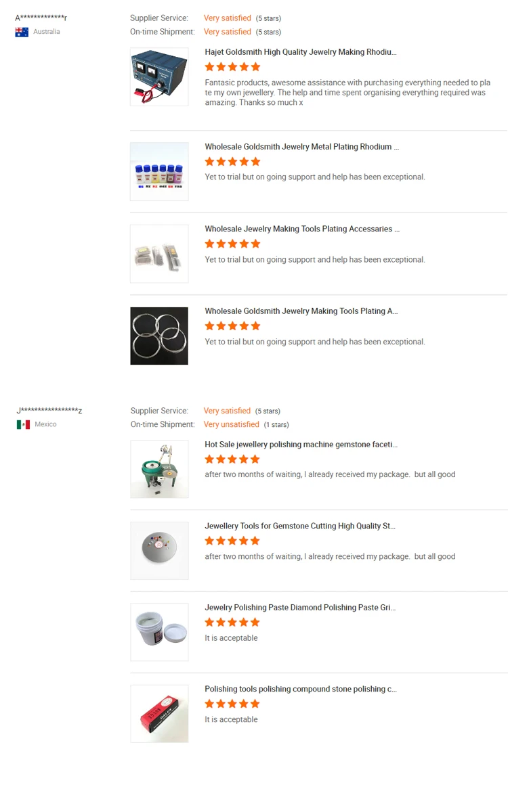Open the rhodium plating machine thumbnail
508x812 pixels.
point(159,76)
